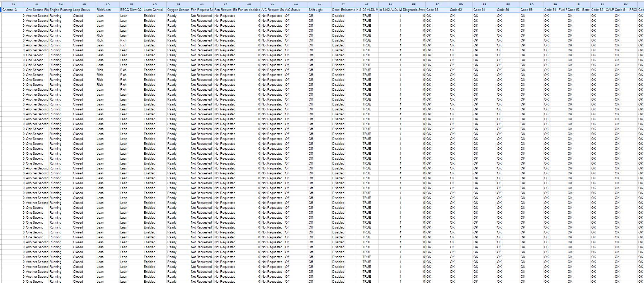Click the Loop Status header cell
This screenshot has height=283, width=644.
84,10
